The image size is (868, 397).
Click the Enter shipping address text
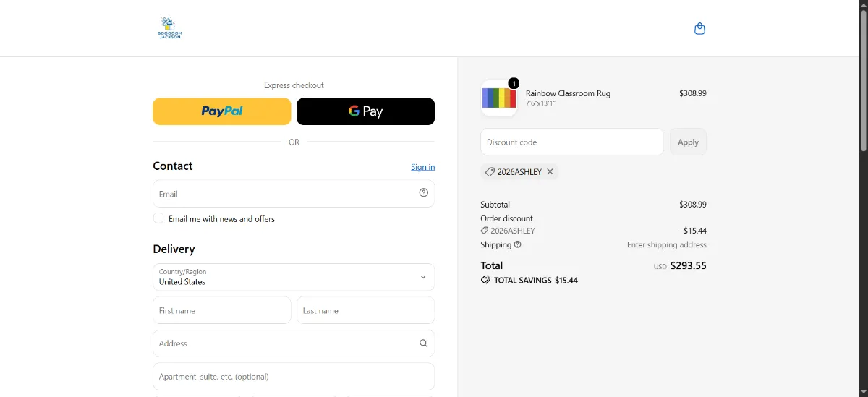(x=667, y=244)
